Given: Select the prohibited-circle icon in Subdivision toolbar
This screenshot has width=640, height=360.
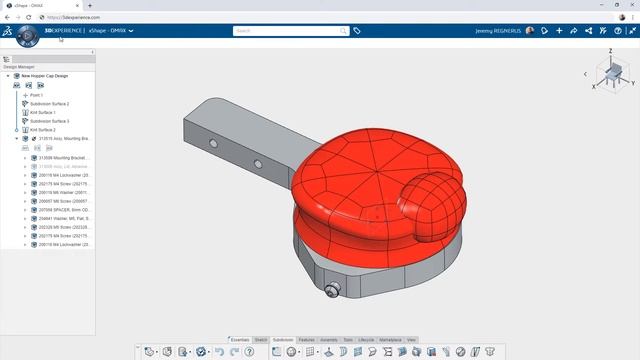Looking at the screenshot, I should tap(460, 351).
